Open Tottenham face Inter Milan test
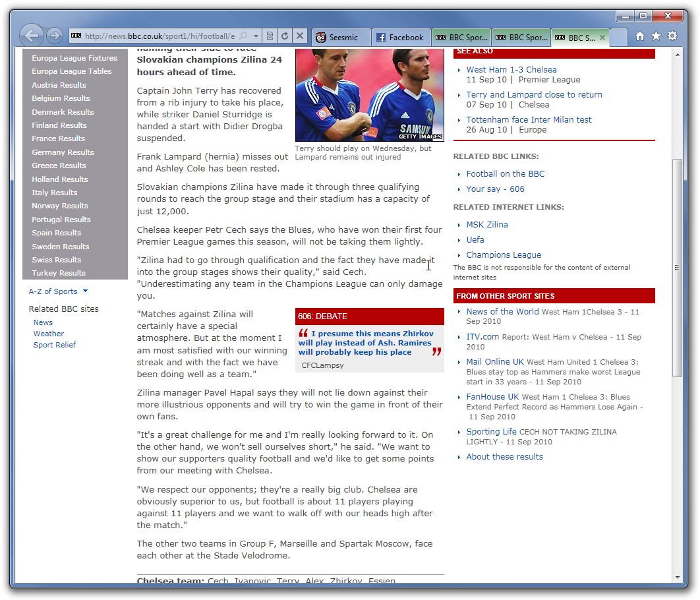Viewport: 700px width, 600px height. click(x=529, y=119)
